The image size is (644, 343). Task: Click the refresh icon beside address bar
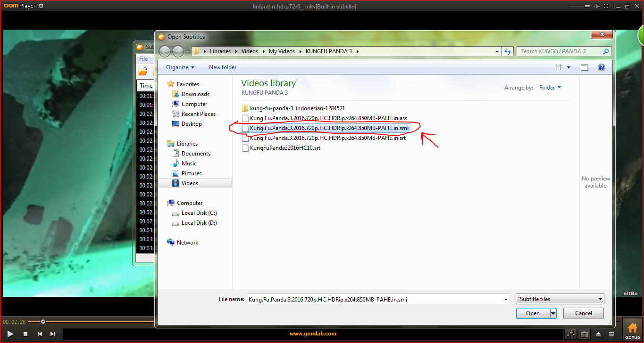click(508, 52)
